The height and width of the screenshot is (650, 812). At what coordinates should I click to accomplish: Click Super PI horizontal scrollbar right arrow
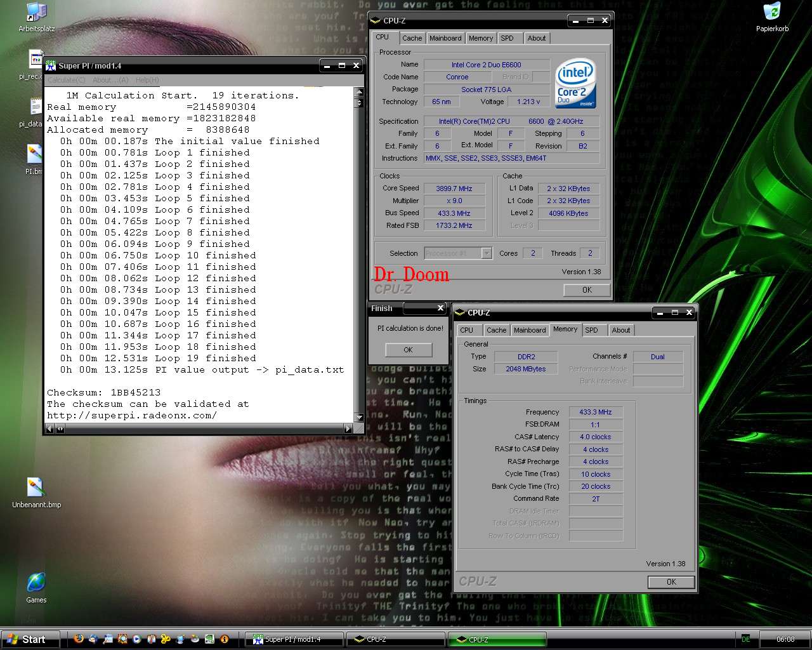[x=348, y=429]
